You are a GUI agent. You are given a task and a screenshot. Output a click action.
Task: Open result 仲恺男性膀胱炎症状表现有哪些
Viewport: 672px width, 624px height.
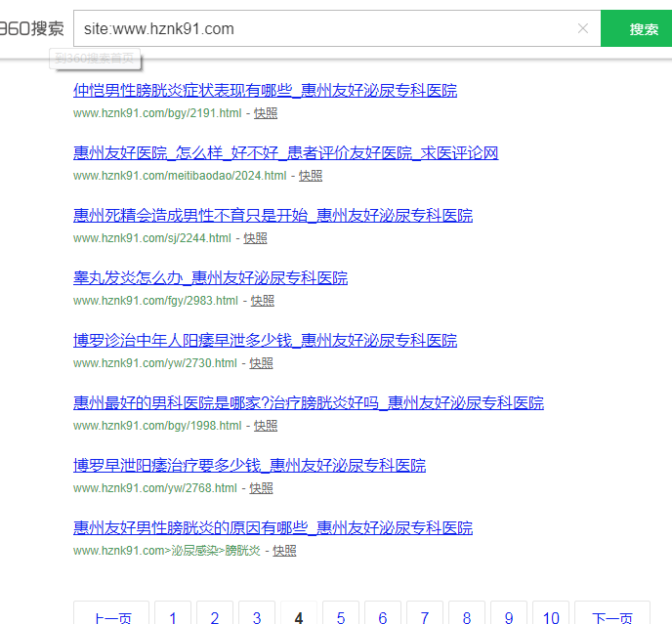coord(265,91)
